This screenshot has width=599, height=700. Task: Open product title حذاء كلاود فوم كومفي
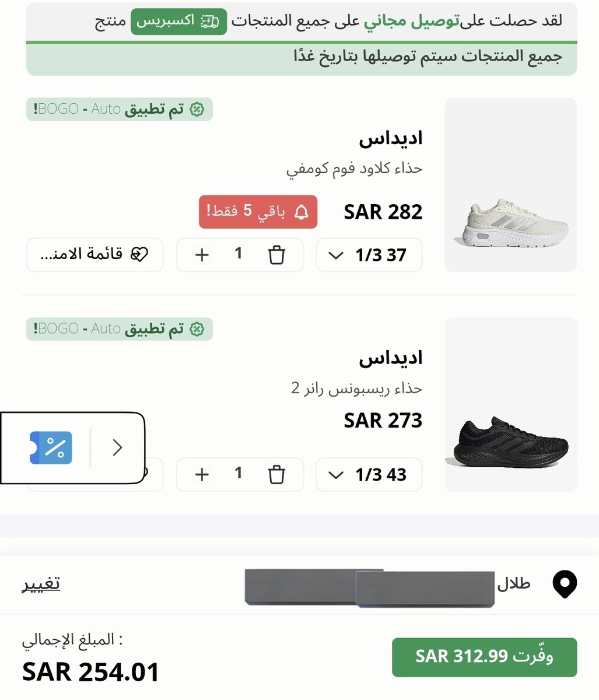tap(354, 169)
